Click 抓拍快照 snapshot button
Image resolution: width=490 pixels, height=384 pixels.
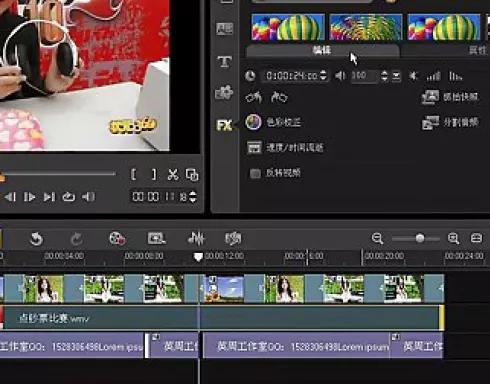tap(450, 97)
